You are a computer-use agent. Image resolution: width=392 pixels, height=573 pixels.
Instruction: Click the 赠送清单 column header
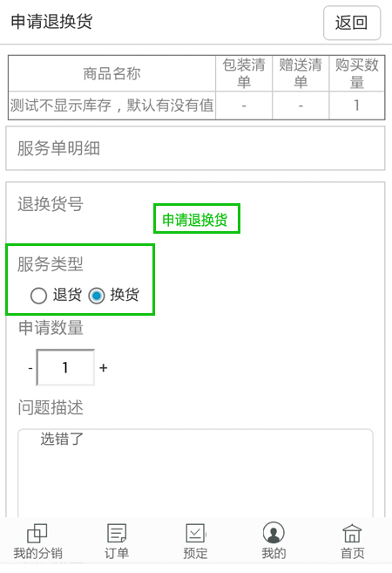[x=301, y=73]
